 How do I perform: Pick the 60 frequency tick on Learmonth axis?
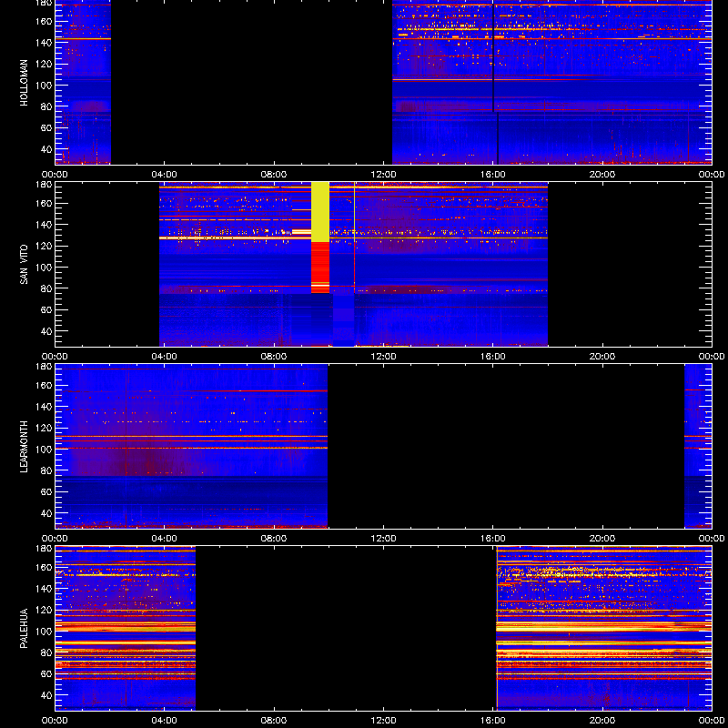47,492
